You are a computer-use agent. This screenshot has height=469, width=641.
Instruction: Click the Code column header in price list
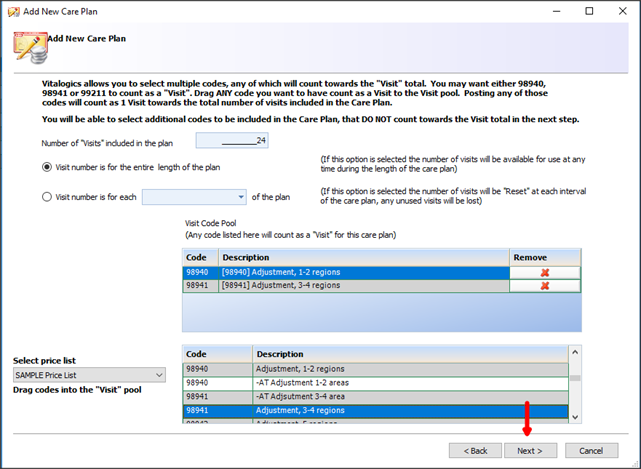click(215, 354)
